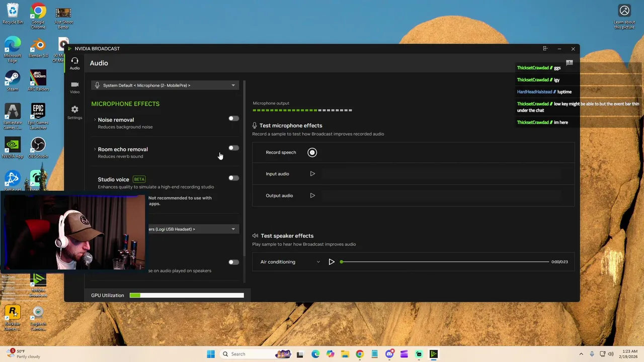Select the Epic Games Launcher shortcut

pos(38,117)
